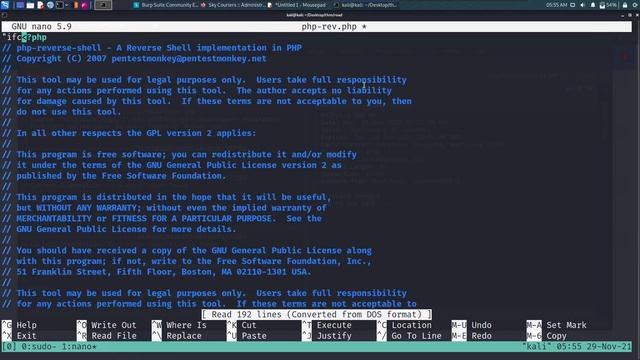Click the 'In all other respects the GPL' line
The width and height of the screenshot is (640, 360).
click(x=129, y=133)
